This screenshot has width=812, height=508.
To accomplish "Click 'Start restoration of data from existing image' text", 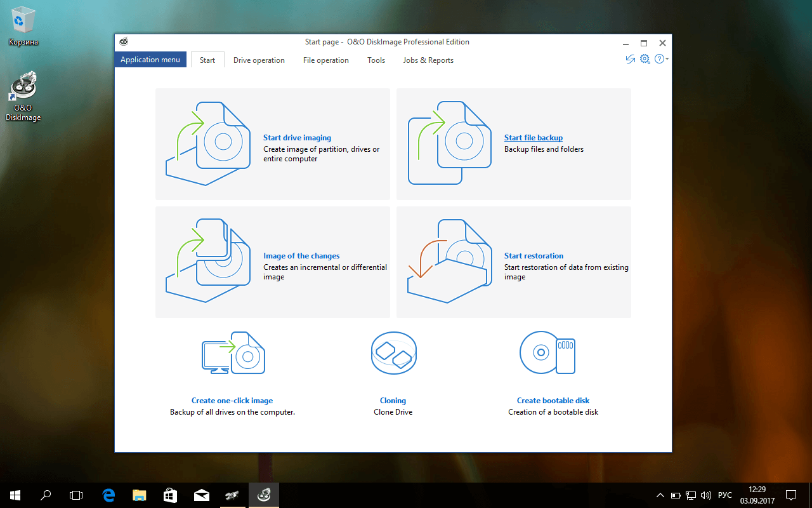I will coord(566,272).
